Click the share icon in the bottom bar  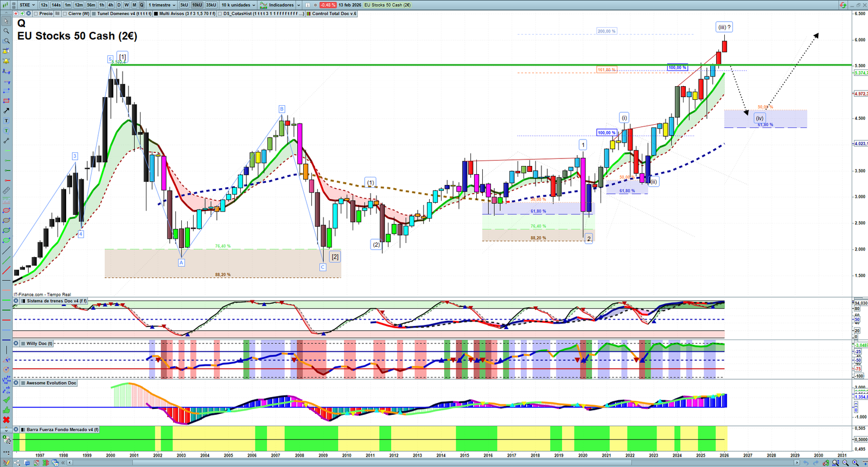pyautogui.click(x=18, y=463)
